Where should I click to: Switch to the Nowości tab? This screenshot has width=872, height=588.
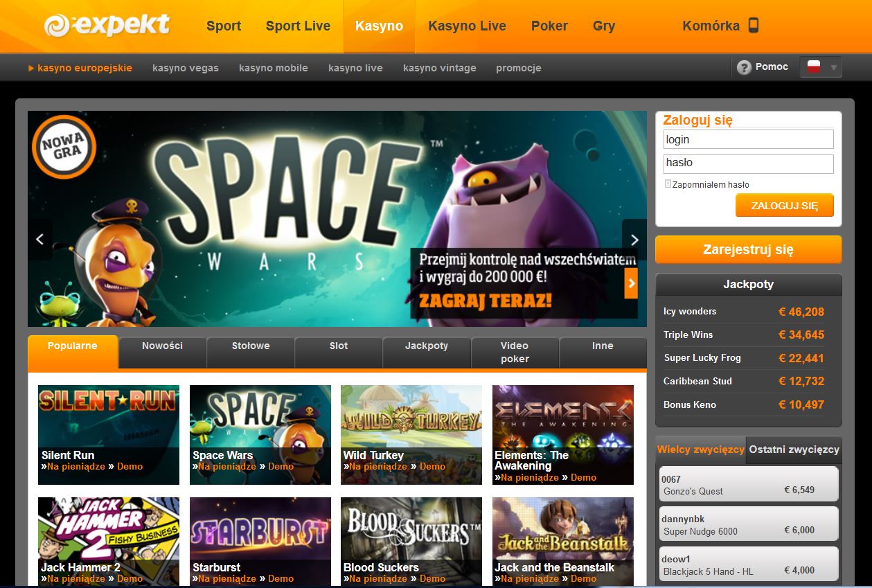coord(163,352)
